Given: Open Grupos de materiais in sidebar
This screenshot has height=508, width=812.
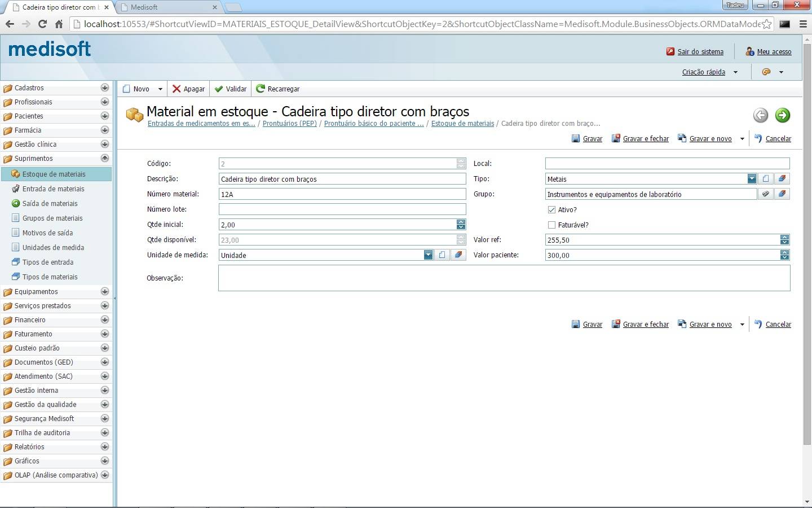Looking at the screenshot, I should 52,218.
